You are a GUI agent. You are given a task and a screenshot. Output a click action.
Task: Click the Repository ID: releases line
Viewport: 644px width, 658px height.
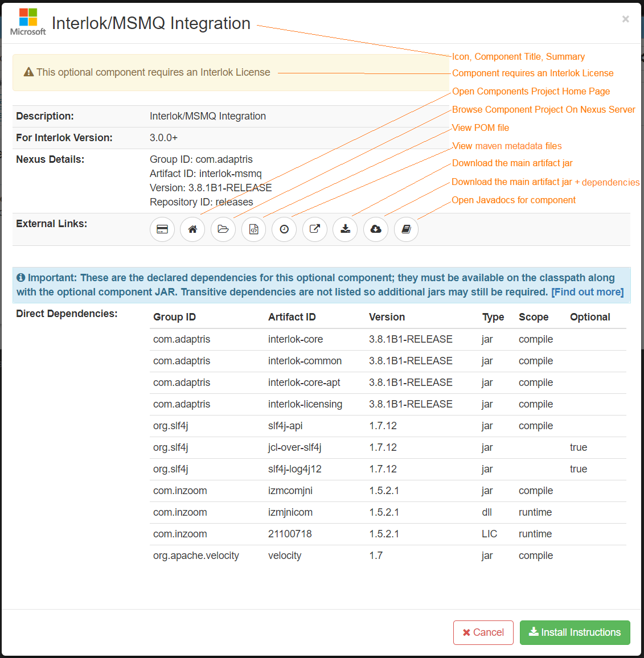[201, 202]
